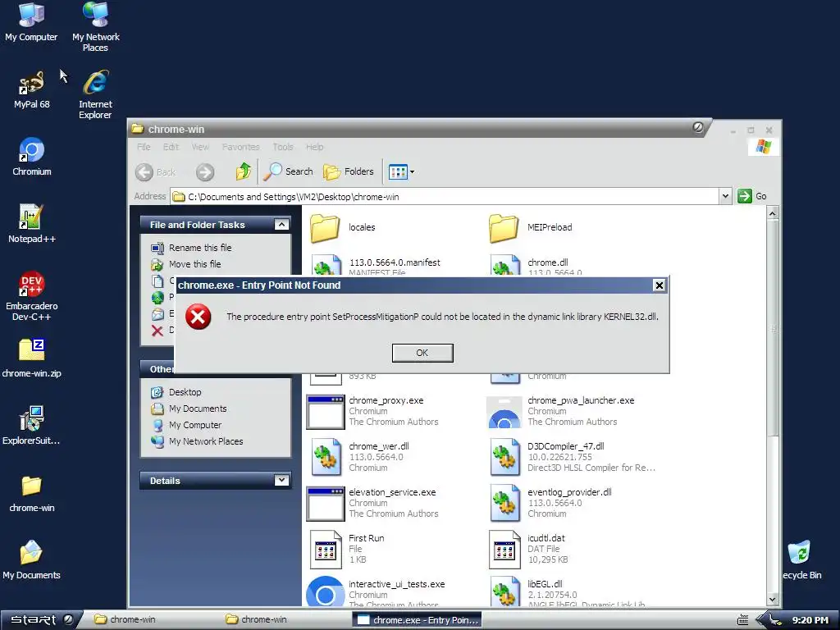840x630 pixels.
Task: Select the First Run file
Action: pyautogui.click(x=347, y=549)
